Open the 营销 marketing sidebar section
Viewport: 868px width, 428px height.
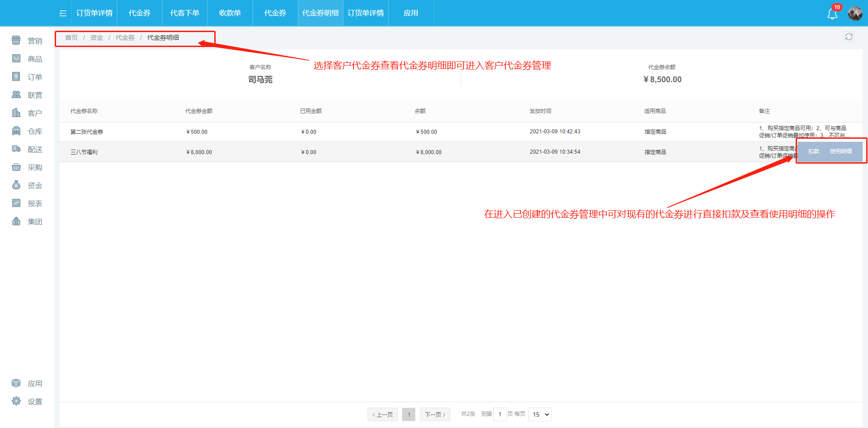[x=27, y=41]
